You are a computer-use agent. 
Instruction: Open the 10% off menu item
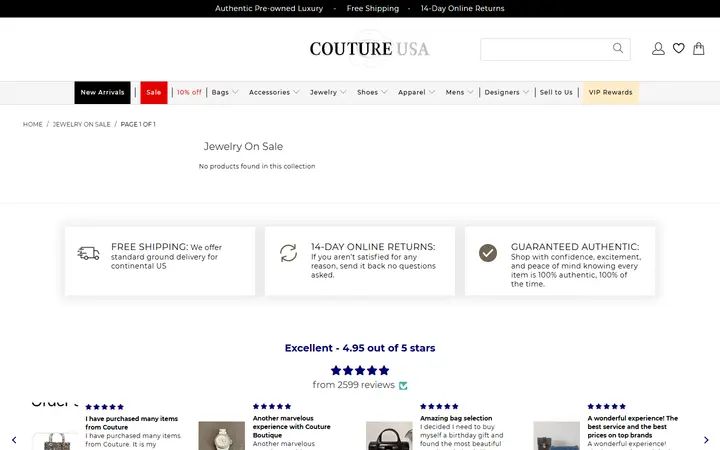189,92
